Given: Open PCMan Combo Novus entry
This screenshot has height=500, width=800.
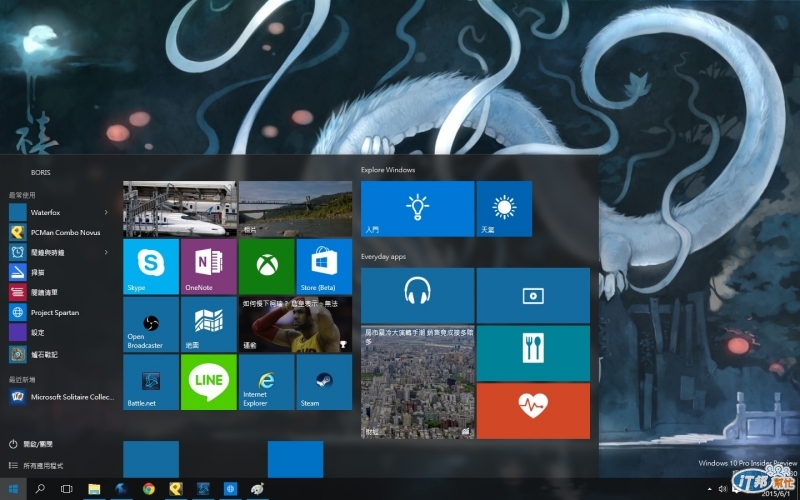Looking at the screenshot, I should [x=59, y=232].
